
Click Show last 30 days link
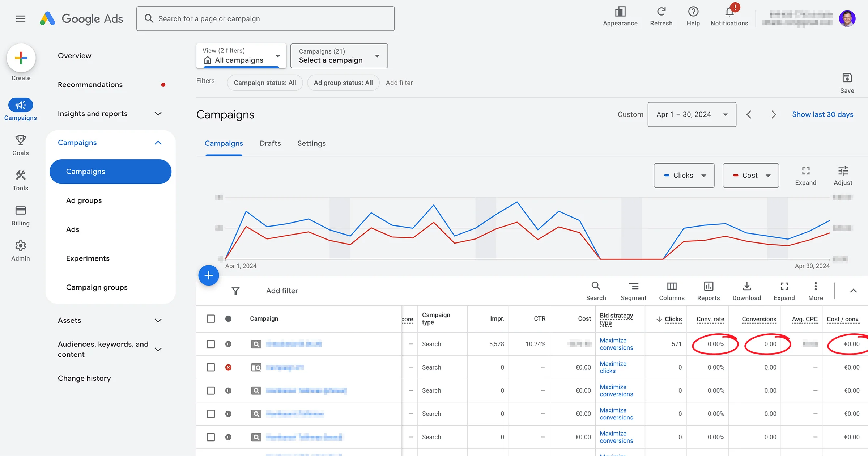[822, 114]
